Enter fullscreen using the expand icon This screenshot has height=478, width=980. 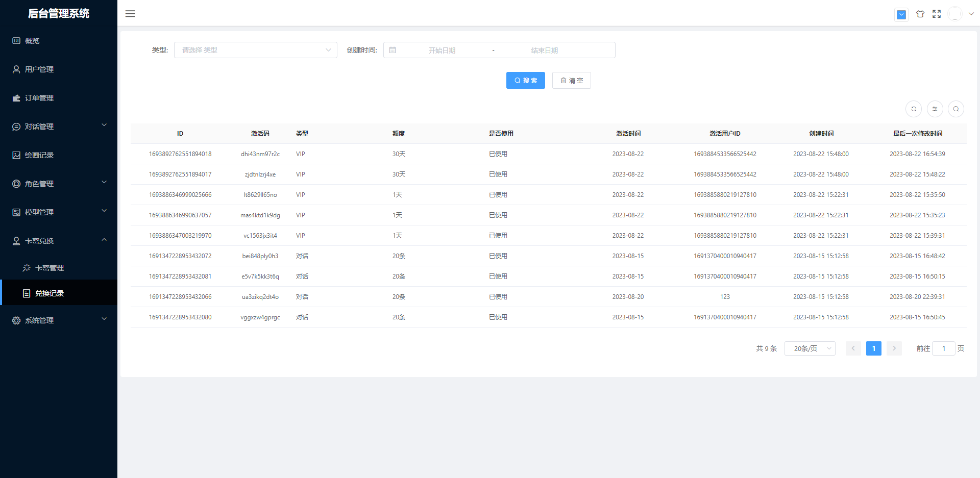tap(937, 14)
